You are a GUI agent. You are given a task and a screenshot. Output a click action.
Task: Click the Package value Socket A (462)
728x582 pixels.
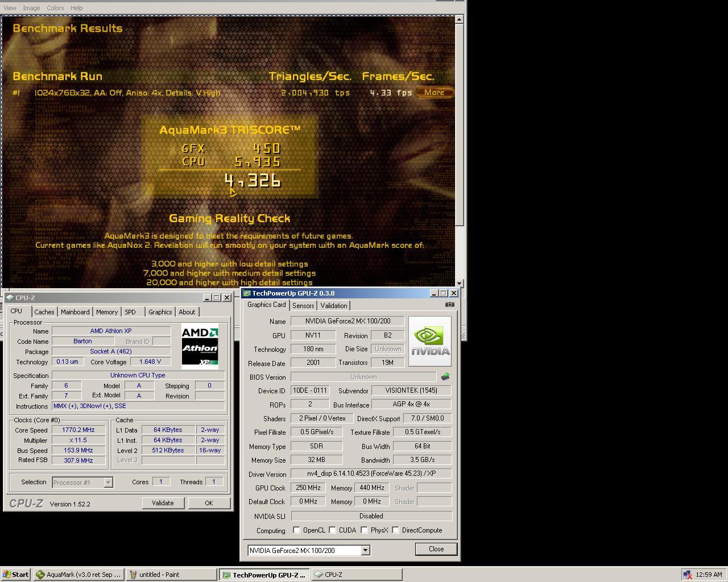(x=111, y=352)
